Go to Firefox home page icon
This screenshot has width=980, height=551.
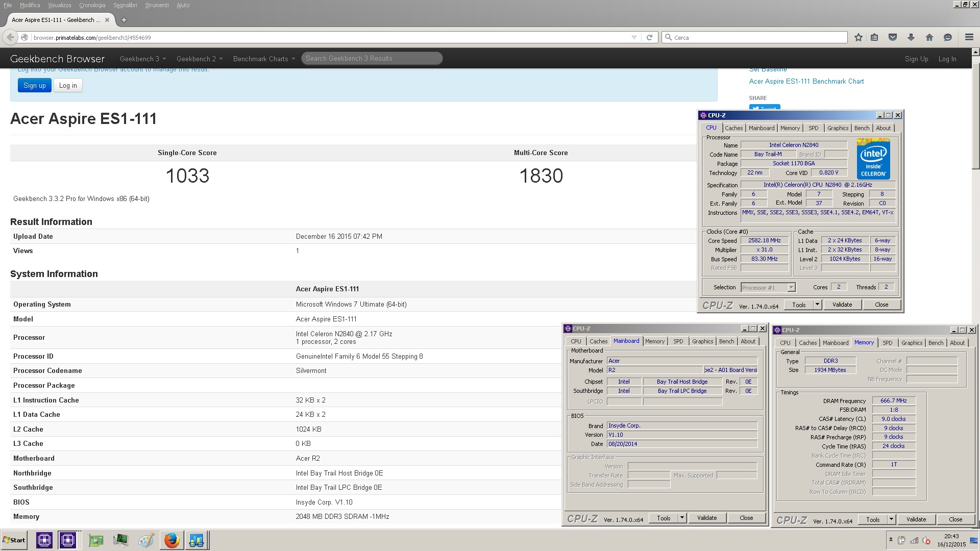pos(929,37)
